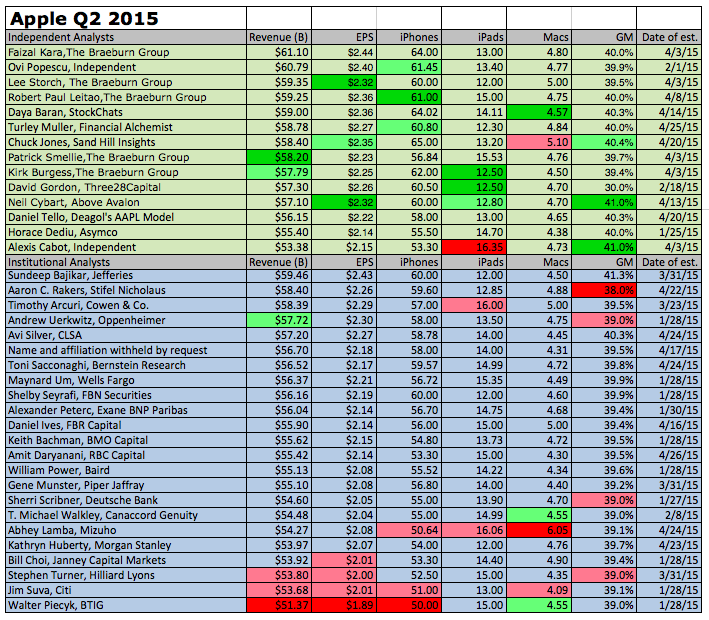The height and width of the screenshot is (620, 709).
Task: Click Aaron Rakers' red GM cell 38.0%
Action: coord(605,291)
